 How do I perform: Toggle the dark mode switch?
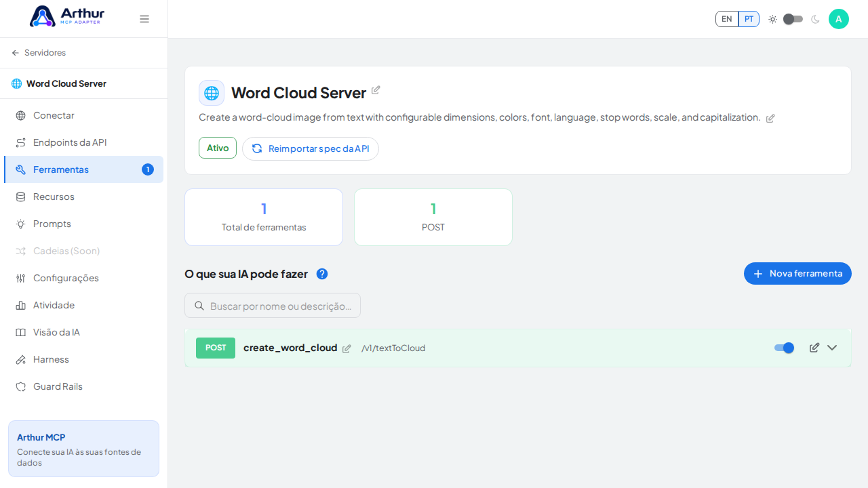793,19
